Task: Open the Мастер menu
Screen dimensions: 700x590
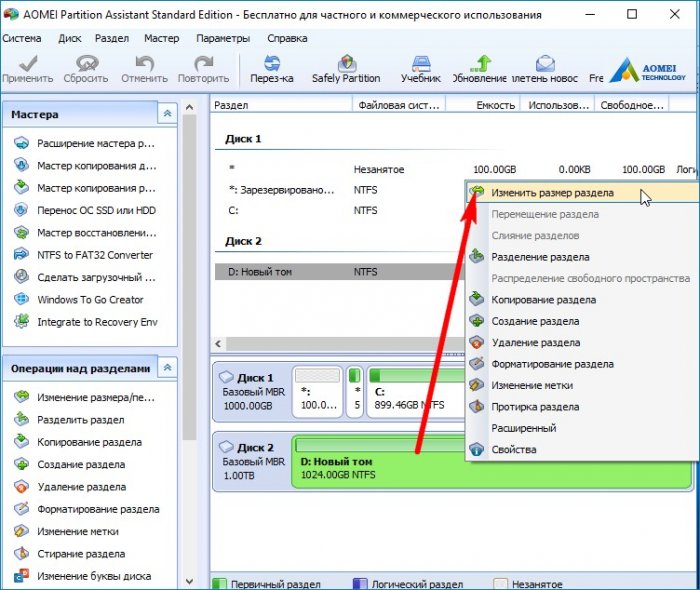Action: [x=162, y=38]
